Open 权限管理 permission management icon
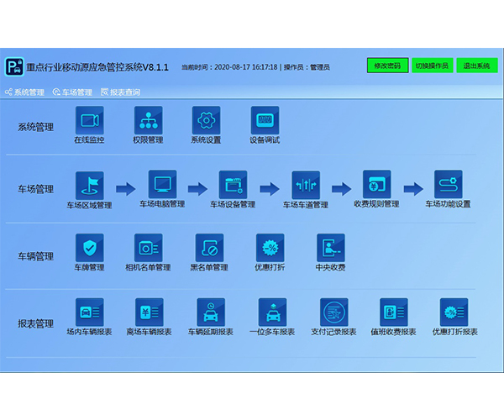The image size is (504, 420). [148, 119]
